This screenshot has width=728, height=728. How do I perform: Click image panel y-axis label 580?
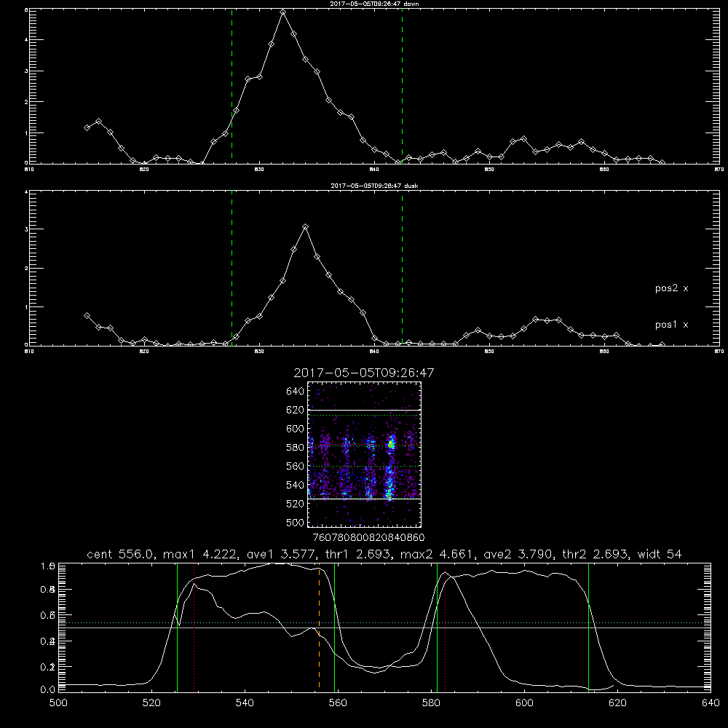pyautogui.click(x=295, y=448)
